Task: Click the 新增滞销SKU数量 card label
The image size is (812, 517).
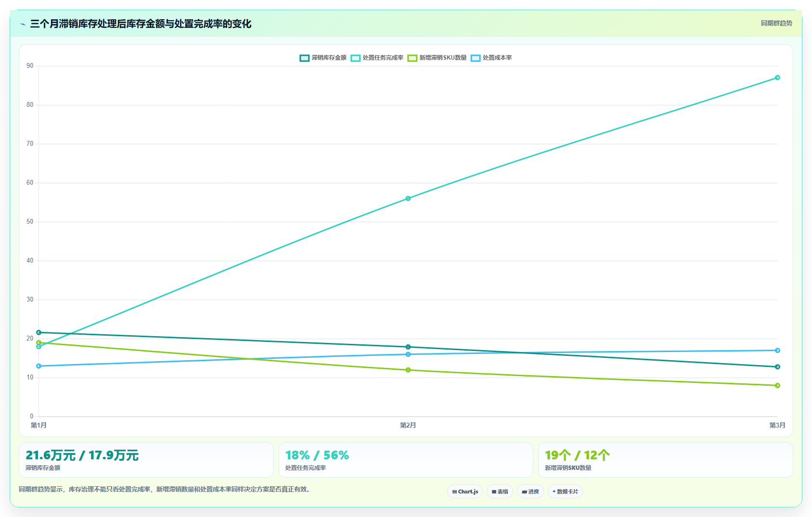Action: [568, 467]
